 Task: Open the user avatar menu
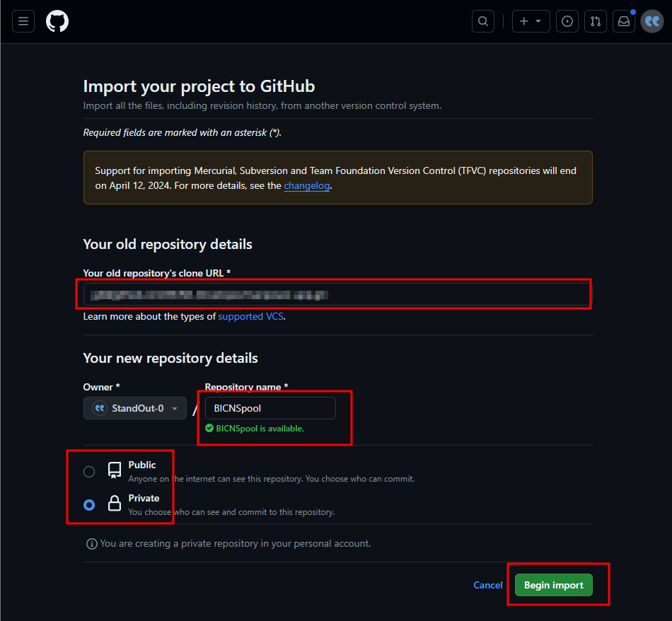[x=652, y=21]
